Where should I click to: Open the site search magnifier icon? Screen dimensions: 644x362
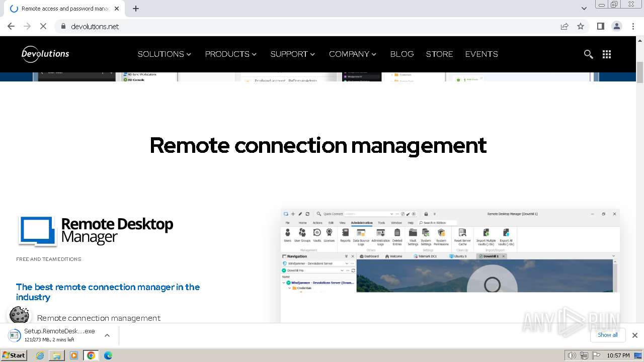(x=588, y=54)
